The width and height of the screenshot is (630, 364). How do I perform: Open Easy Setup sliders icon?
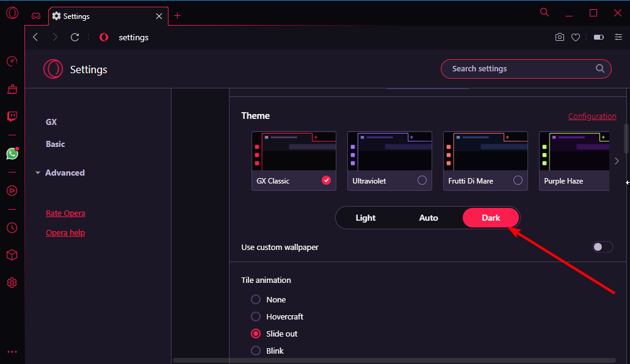tap(618, 37)
